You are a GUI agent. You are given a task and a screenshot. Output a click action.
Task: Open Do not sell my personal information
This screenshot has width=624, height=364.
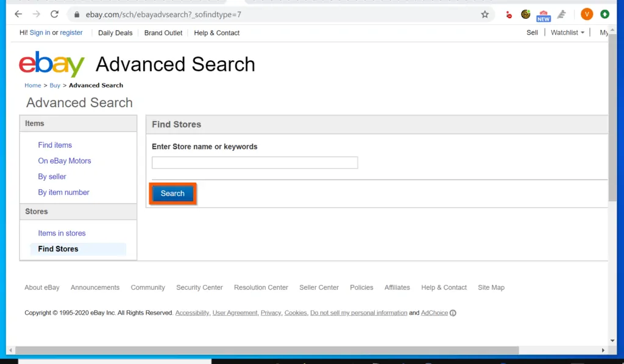(358, 313)
